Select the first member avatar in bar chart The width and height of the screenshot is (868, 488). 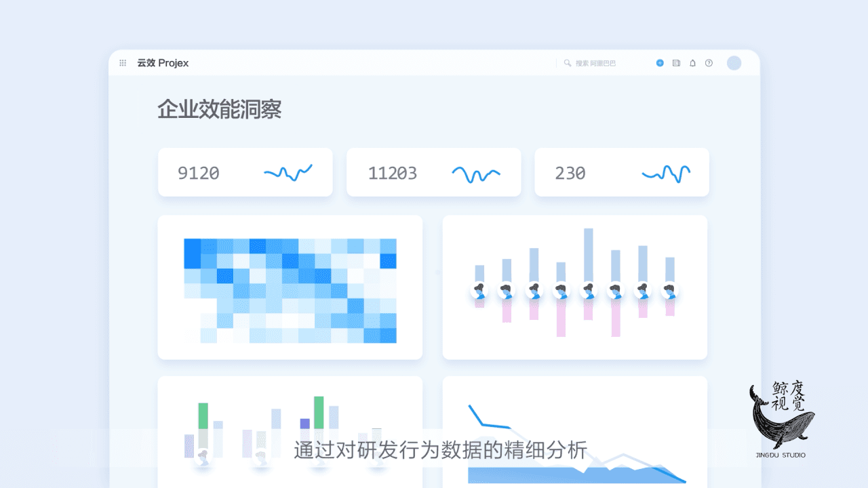[x=479, y=291]
